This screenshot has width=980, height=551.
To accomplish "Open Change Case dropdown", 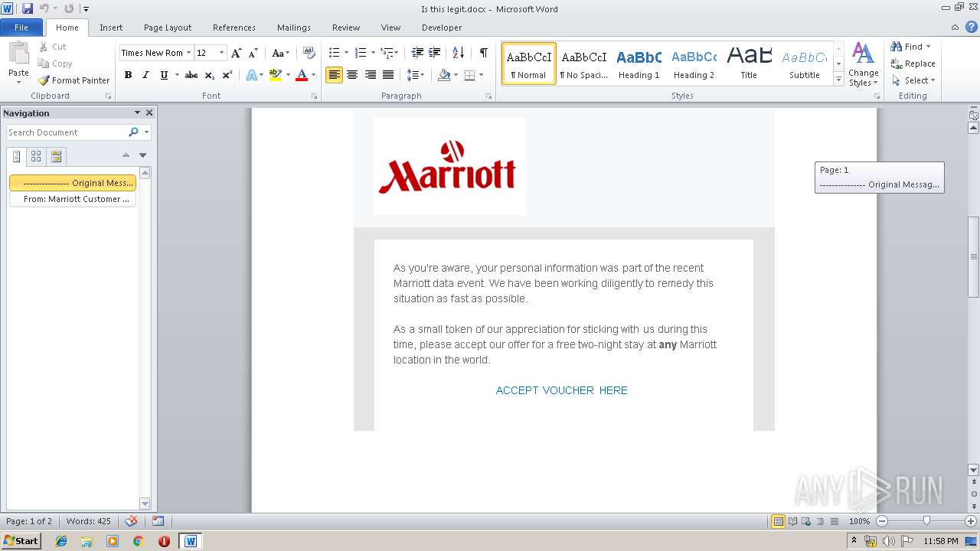I will 280,53.
